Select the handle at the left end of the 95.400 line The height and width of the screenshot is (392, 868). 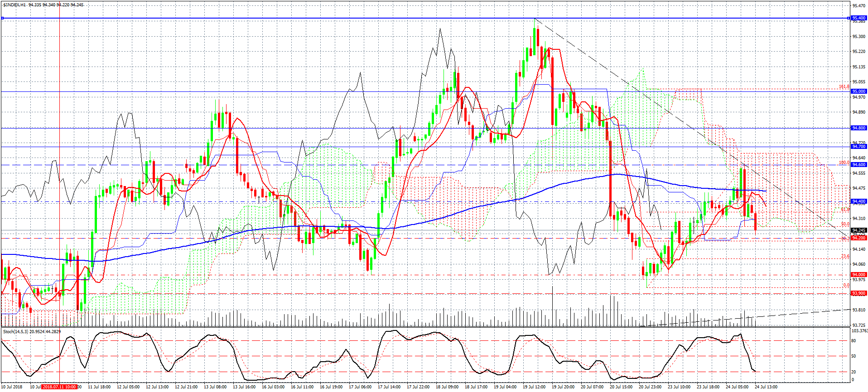[2, 18]
